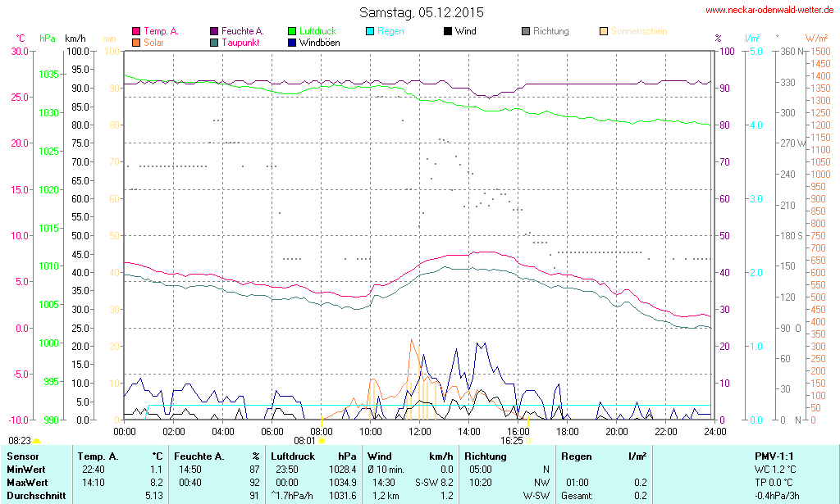Click the chart title Samstag, 05.12.2015
Screen dimensions: 840x504
[x=422, y=12]
